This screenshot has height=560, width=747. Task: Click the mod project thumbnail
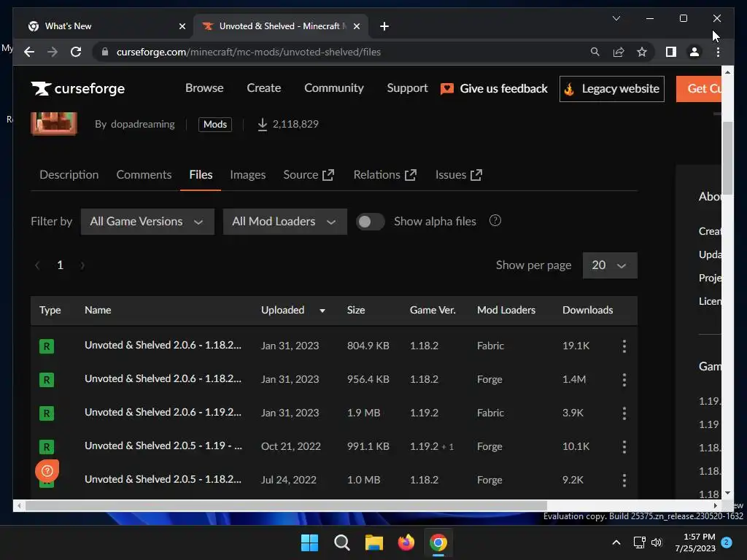tap(54, 123)
